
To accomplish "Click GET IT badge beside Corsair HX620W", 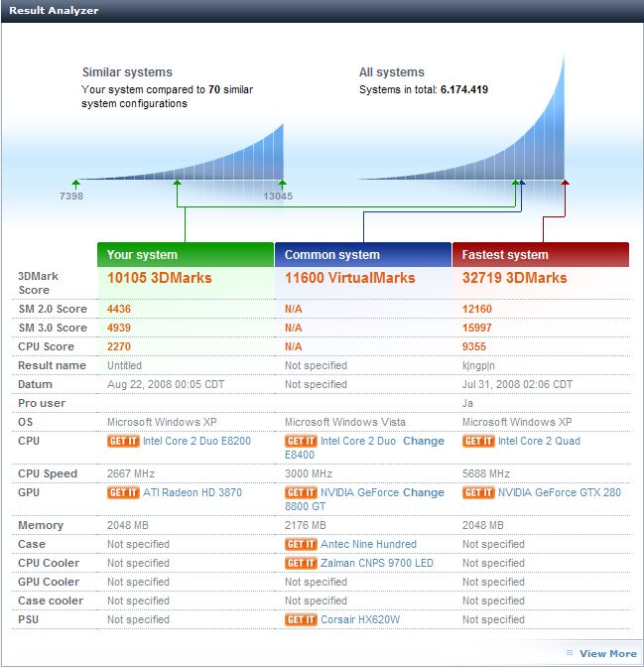I will point(301,619).
